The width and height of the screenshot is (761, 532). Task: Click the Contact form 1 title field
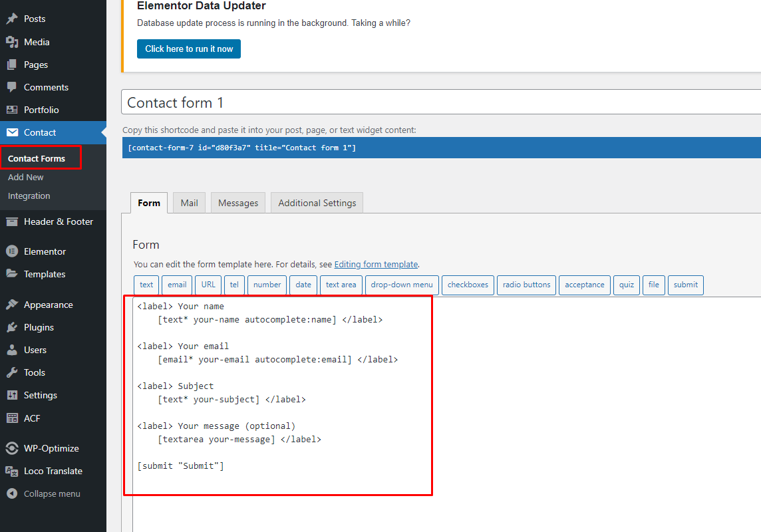click(x=439, y=102)
